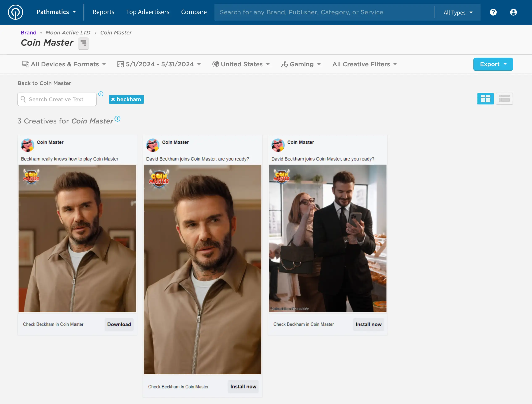Open the Export dropdown button
This screenshot has height=404, width=532.
[493, 64]
